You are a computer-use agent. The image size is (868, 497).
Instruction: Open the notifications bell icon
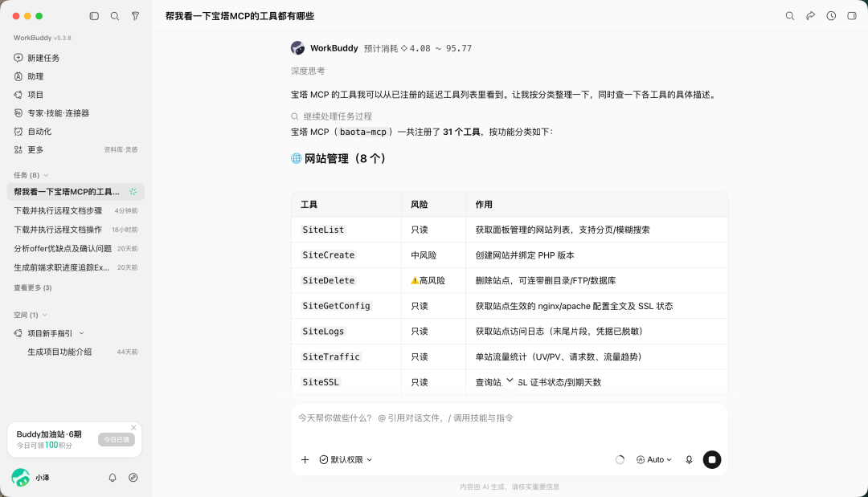tap(113, 477)
